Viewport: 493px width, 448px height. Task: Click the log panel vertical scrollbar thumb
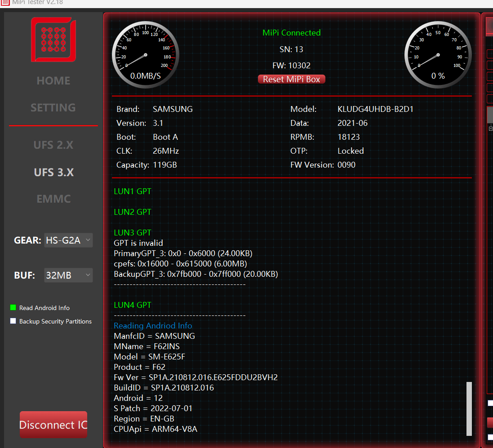(469, 409)
